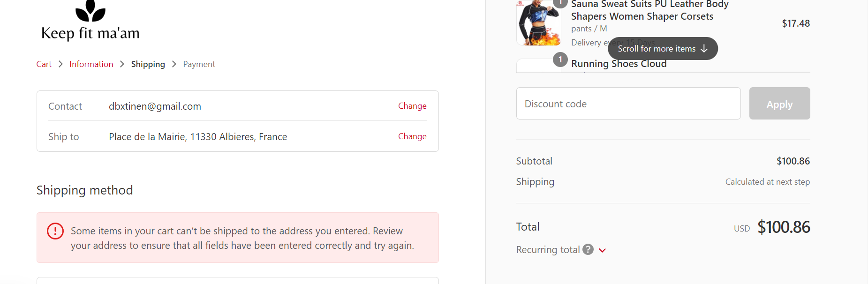868x284 pixels.
Task: Expand the Recurring total details chevron
Action: tap(603, 250)
